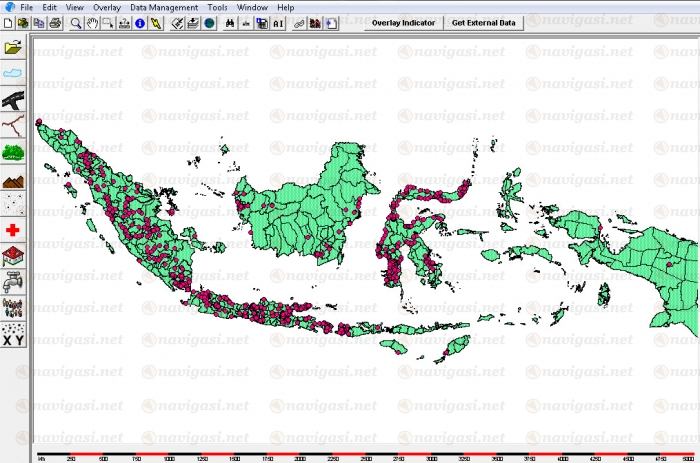Select the hand pan tool

point(90,22)
